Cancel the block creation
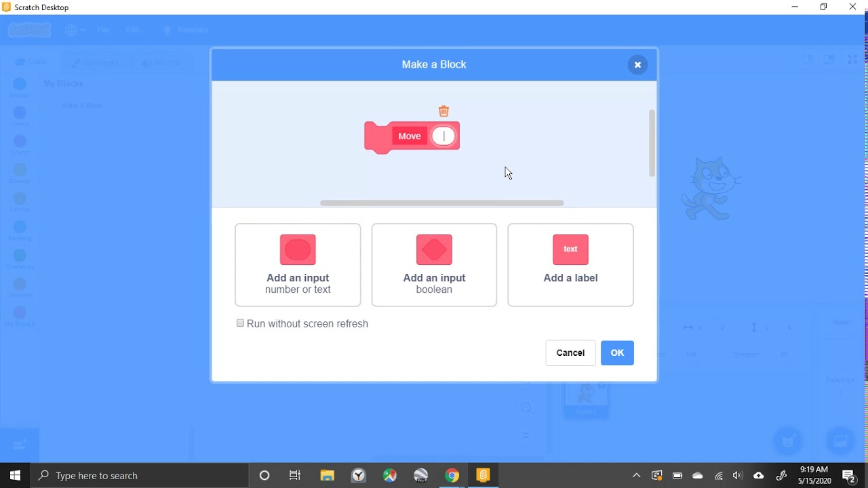Screen dimensions: 868x488 [570, 353]
